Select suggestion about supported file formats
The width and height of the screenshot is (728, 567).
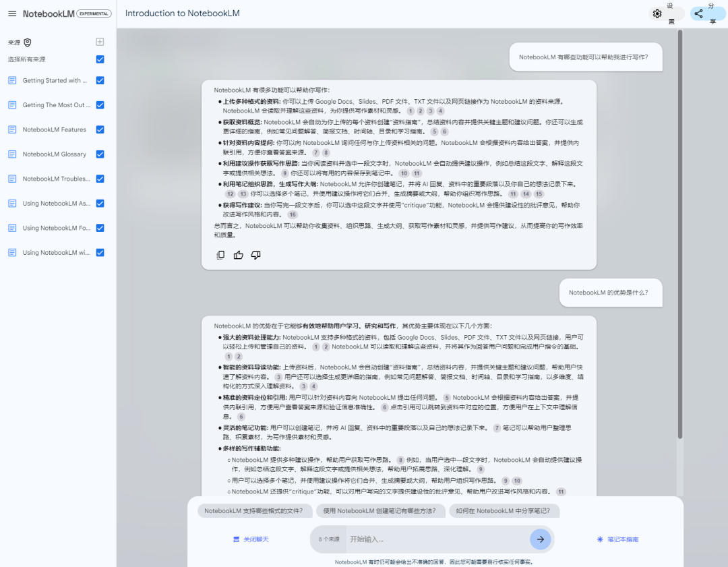tap(254, 511)
